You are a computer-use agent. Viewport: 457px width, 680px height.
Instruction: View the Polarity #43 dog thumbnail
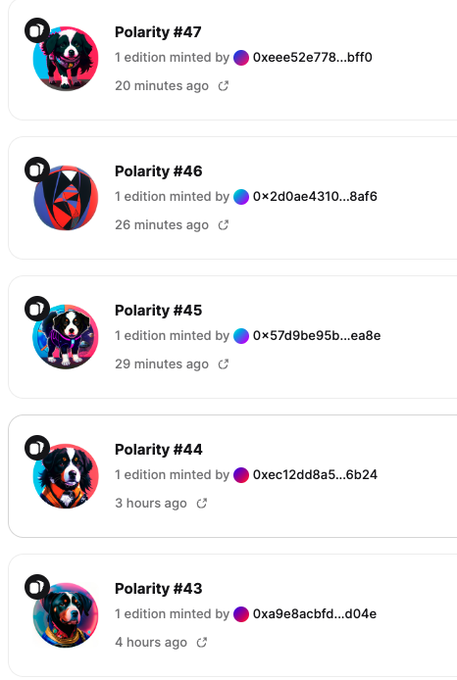66,615
